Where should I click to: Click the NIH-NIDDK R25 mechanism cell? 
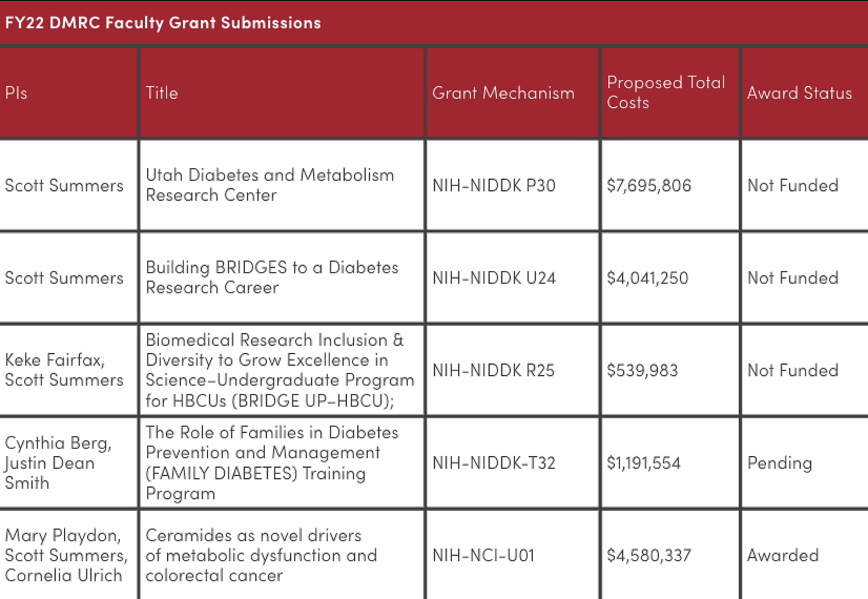point(512,370)
